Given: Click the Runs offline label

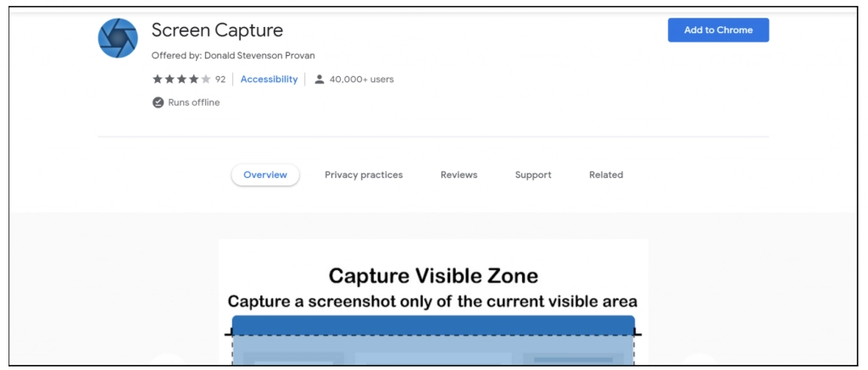Looking at the screenshot, I should (193, 102).
